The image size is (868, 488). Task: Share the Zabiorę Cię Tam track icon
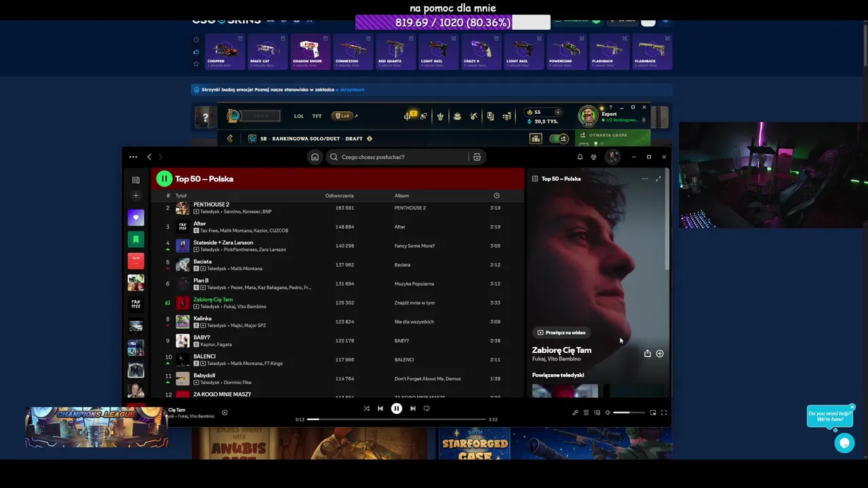coord(648,354)
